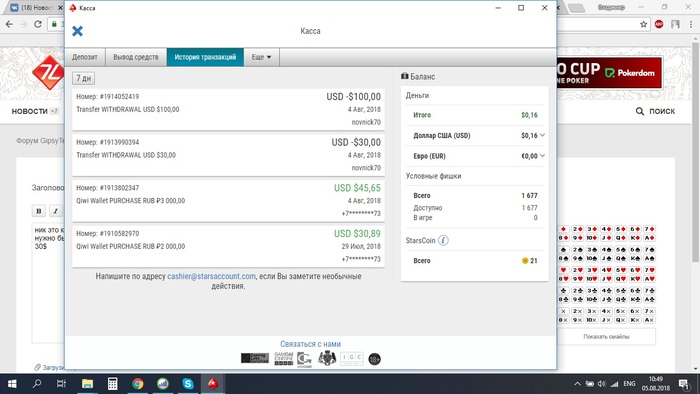This screenshot has width=700, height=394.
Task: Expand the Евро (EUR) balance row
Action: [475, 156]
